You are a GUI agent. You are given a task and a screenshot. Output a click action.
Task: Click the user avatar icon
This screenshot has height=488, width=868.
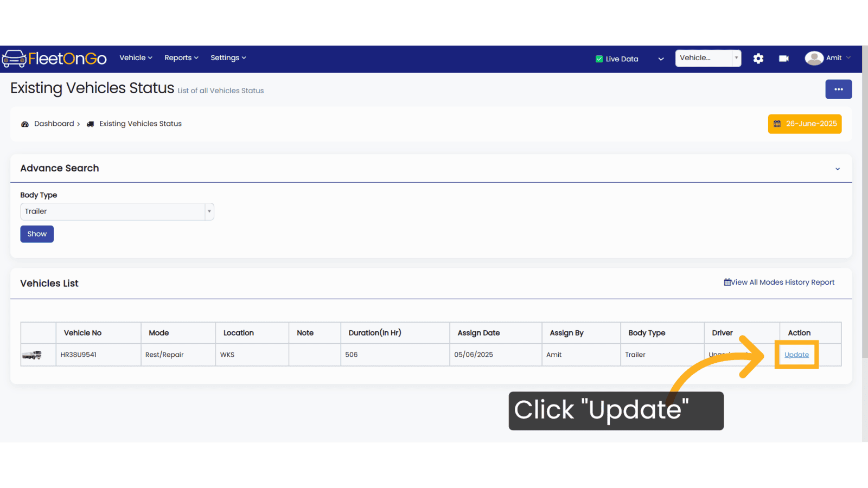814,58
